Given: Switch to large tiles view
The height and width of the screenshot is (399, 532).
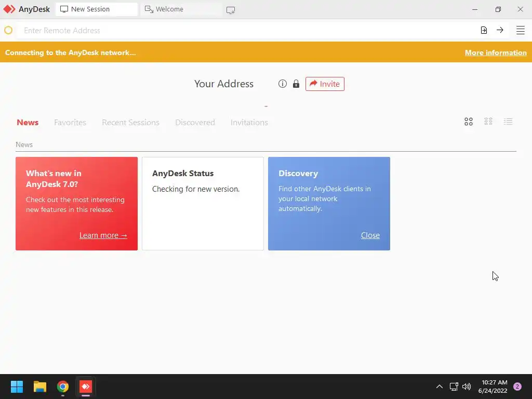Looking at the screenshot, I should [469, 122].
